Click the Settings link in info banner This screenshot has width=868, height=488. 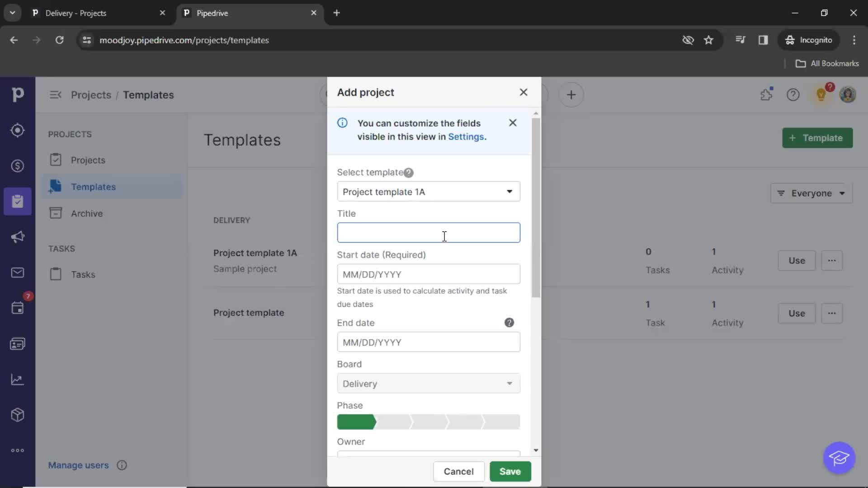(x=466, y=136)
